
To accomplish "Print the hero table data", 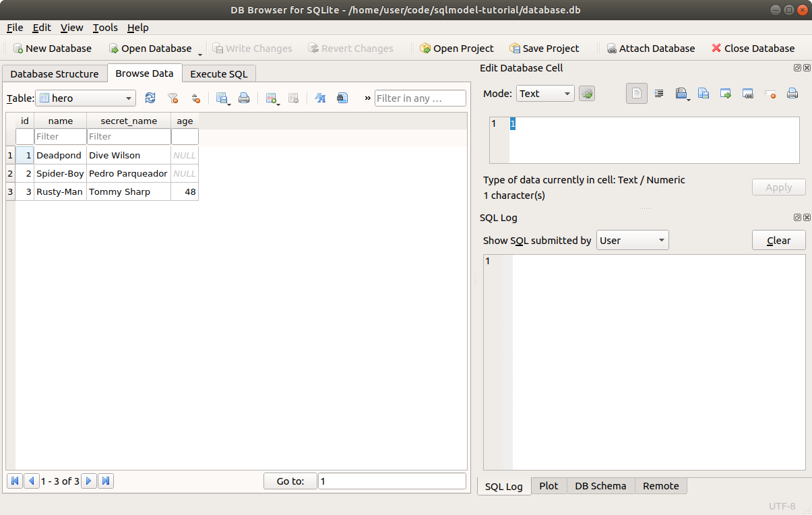I will click(x=244, y=98).
